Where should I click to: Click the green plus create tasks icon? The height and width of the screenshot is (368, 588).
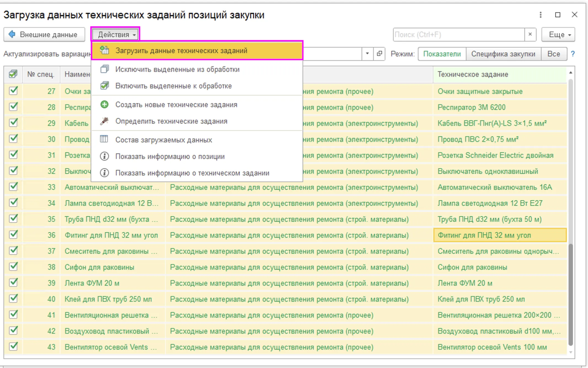(104, 104)
